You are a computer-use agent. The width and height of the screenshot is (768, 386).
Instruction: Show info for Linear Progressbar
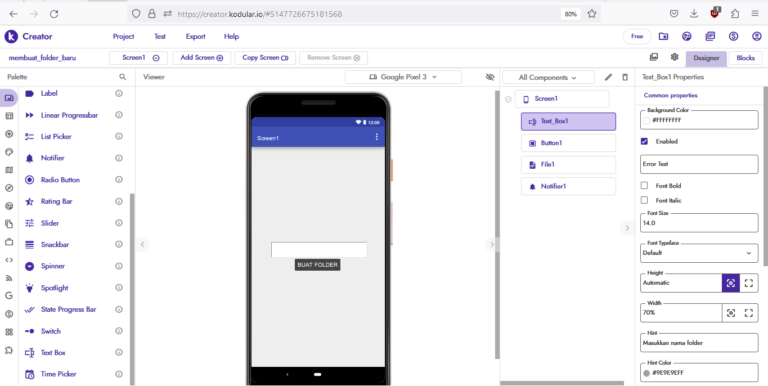(119, 115)
